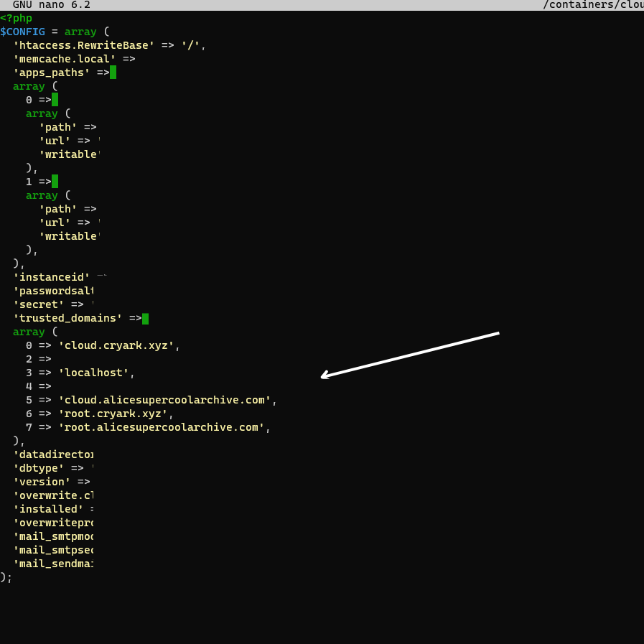The width and height of the screenshot is (644, 644).
Task: Click the tip of the white arrow annotation
Action: click(322, 376)
